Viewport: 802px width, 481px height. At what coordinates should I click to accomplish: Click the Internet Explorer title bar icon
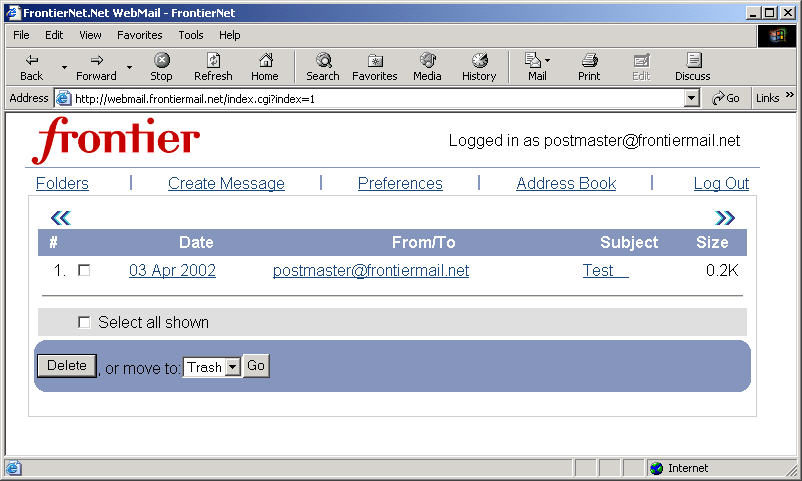[x=13, y=13]
